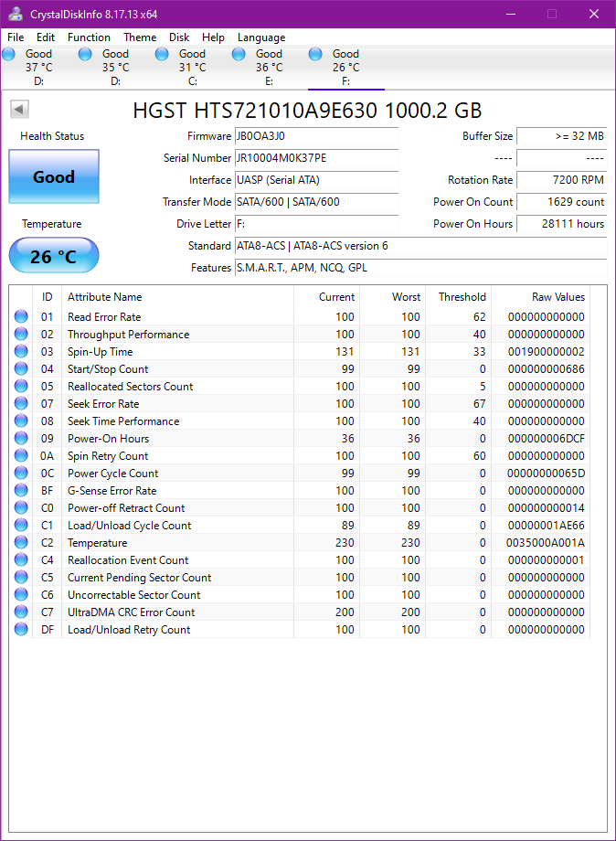The image size is (616, 841).
Task: Click the Power On Count 1629 value
Action: tap(561, 202)
